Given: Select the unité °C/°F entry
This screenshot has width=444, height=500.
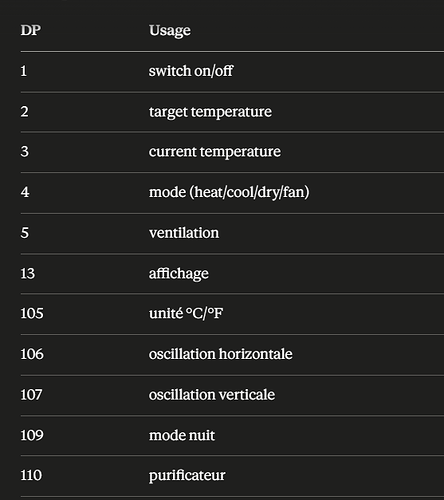Looking at the screenshot, I should [186, 313].
